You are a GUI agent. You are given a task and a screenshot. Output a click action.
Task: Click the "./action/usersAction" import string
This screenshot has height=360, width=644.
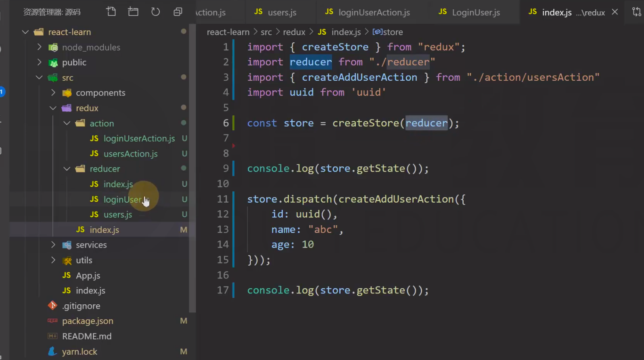tap(533, 77)
